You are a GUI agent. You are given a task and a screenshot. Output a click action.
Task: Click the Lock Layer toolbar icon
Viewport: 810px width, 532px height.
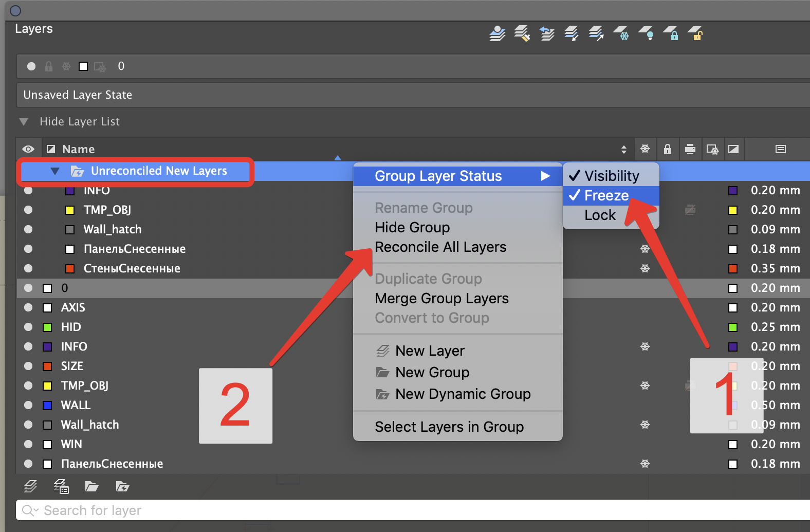pos(671,34)
